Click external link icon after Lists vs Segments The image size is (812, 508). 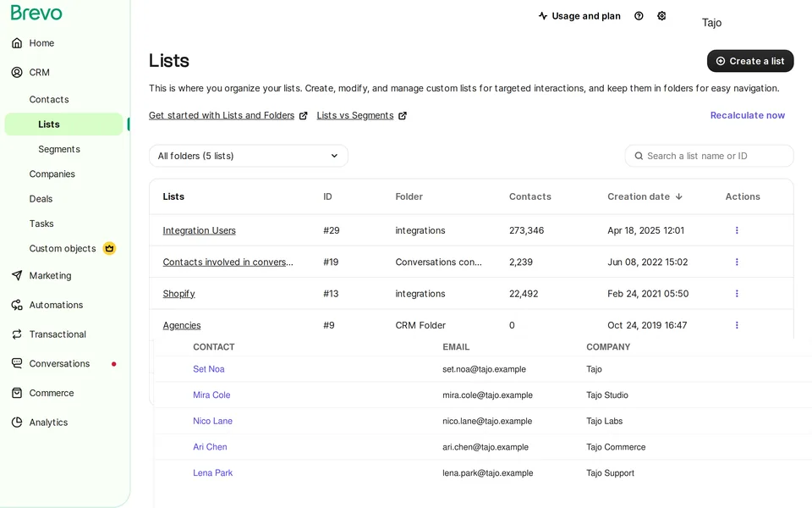(403, 116)
